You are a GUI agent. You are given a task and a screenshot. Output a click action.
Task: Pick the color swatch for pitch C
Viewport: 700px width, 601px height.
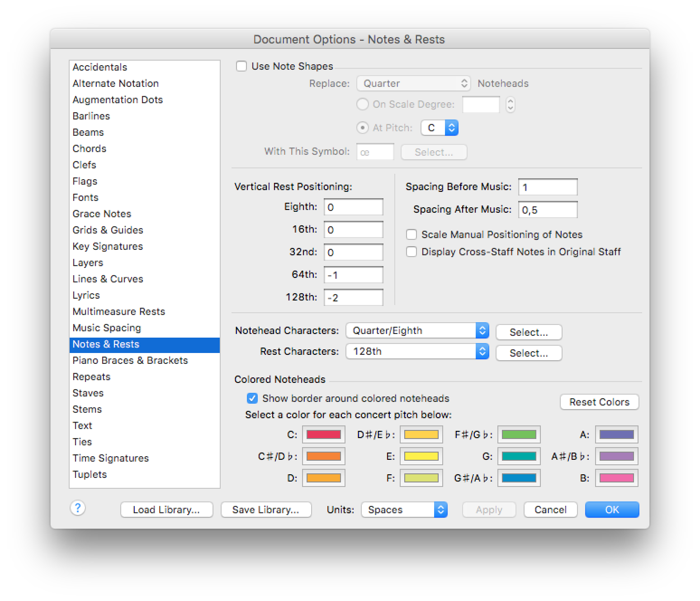click(324, 434)
